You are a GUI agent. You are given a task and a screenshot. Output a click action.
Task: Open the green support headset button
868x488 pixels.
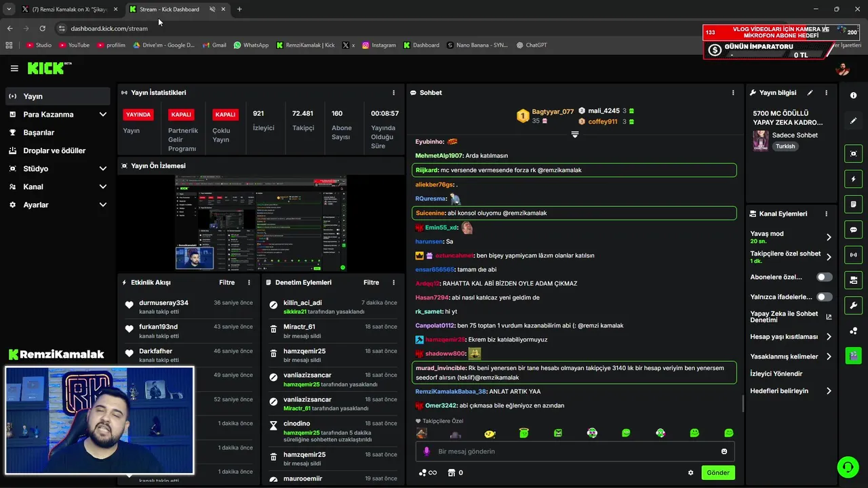pos(847,466)
